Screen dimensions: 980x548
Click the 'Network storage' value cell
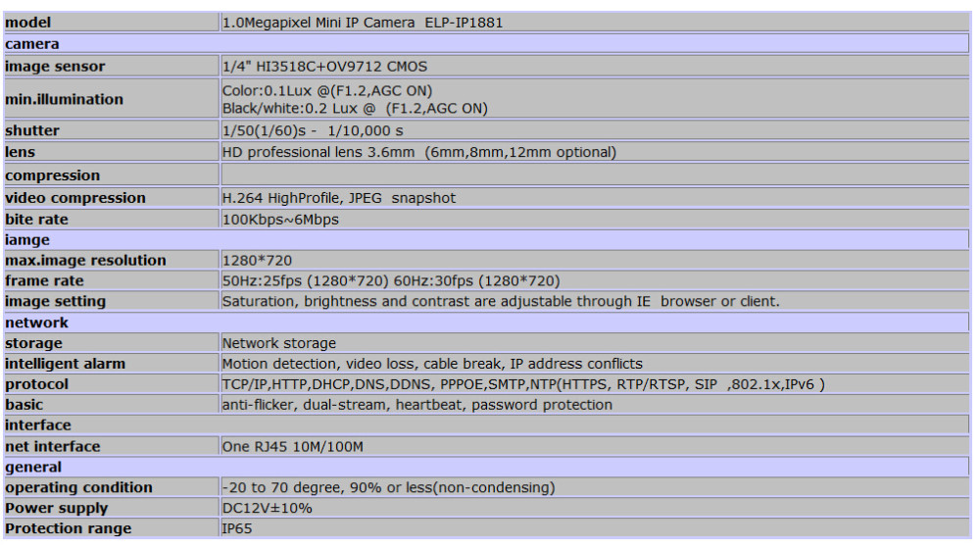pyautogui.click(x=279, y=343)
